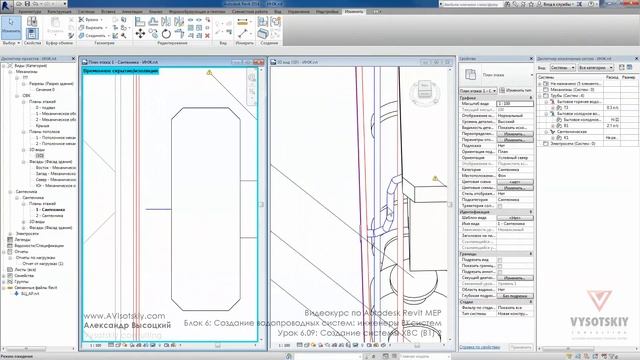Collapse the Трубы (Систем: 4) node
This screenshot has width=640, height=360.
(x=540, y=96)
